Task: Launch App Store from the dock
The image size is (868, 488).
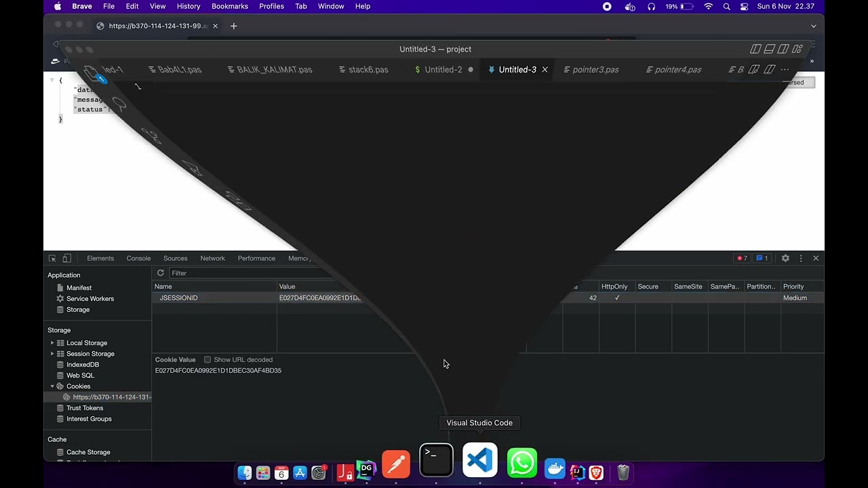Action: pos(300,472)
